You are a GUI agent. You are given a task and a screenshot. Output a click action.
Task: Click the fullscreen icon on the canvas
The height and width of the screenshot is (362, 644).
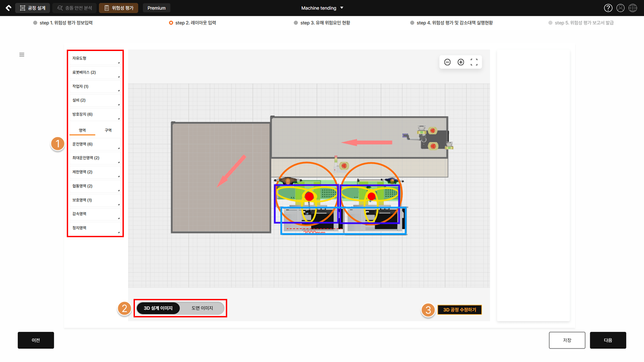click(474, 62)
